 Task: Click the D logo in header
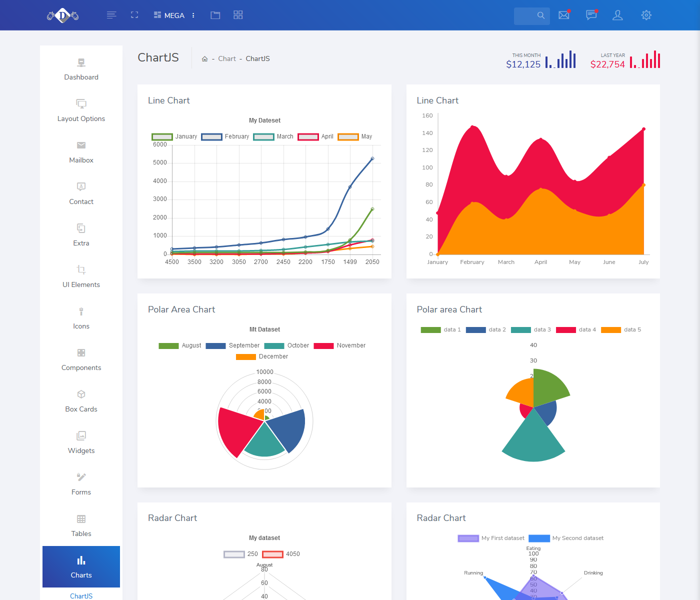[x=62, y=15]
